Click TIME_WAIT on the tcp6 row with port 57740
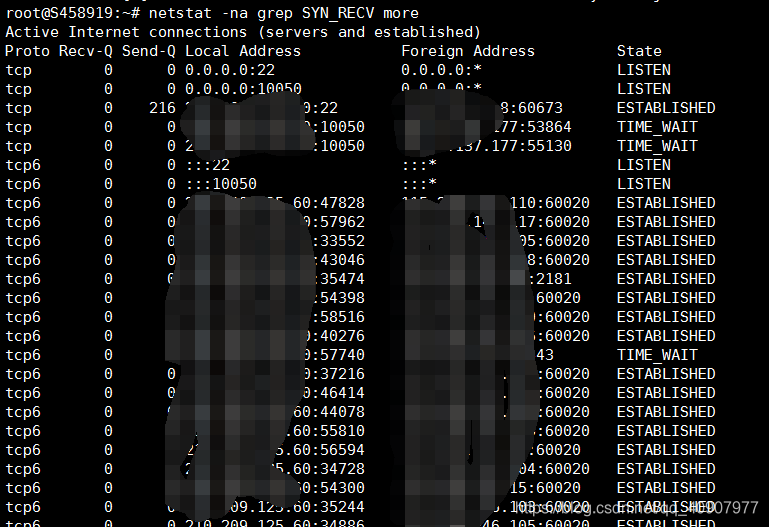 click(x=656, y=355)
